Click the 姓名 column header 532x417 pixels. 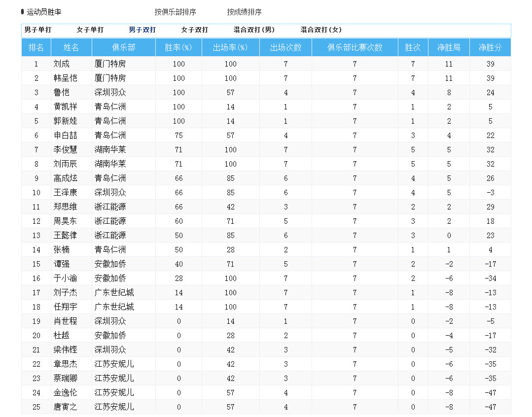tap(71, 47)
